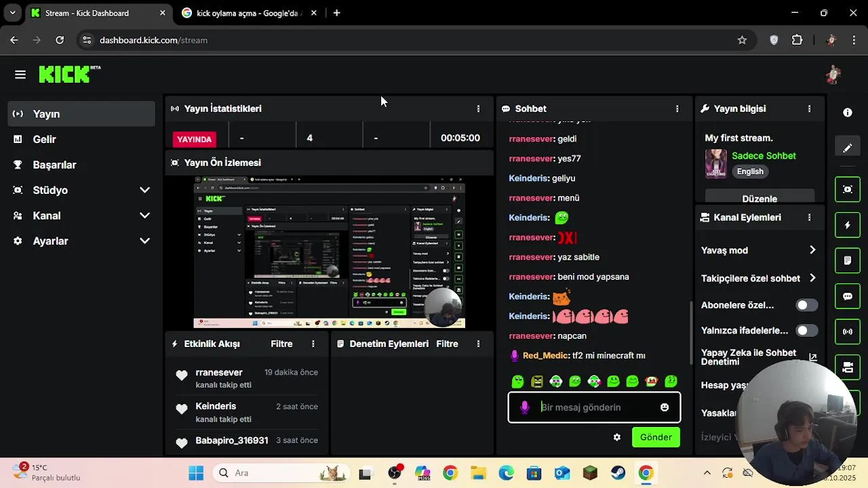Open Yayın İstatistikleri panel options menu
The height and width of the screenshot is (488, 868).
pos(478,108)
